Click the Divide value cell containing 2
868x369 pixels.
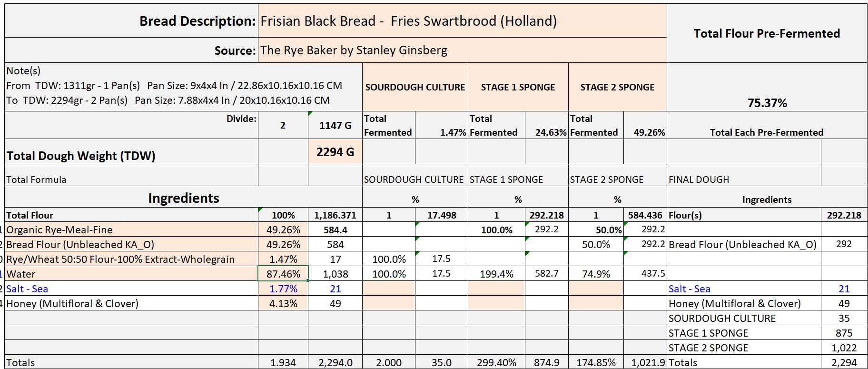pyautogui.click(x=283, y=126)
